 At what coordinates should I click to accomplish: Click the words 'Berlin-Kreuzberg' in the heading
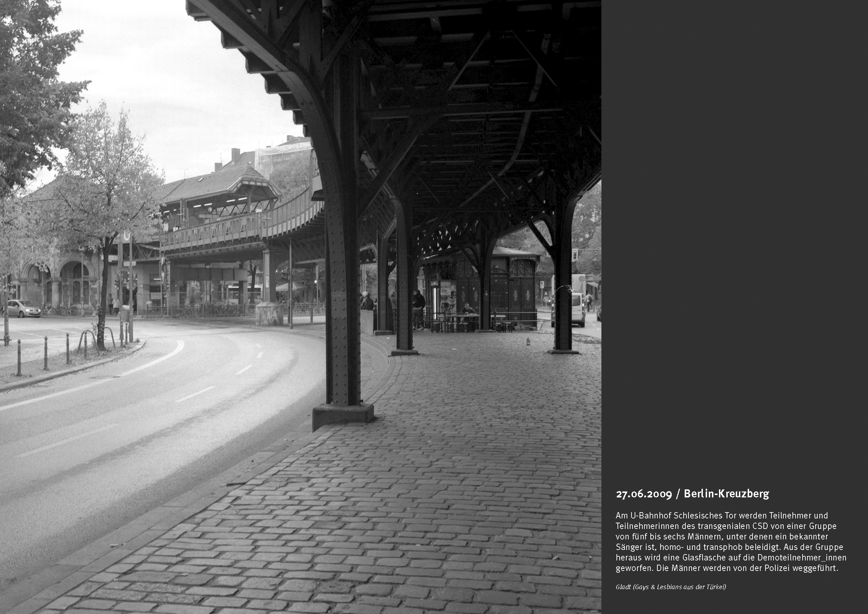point(726,494)
